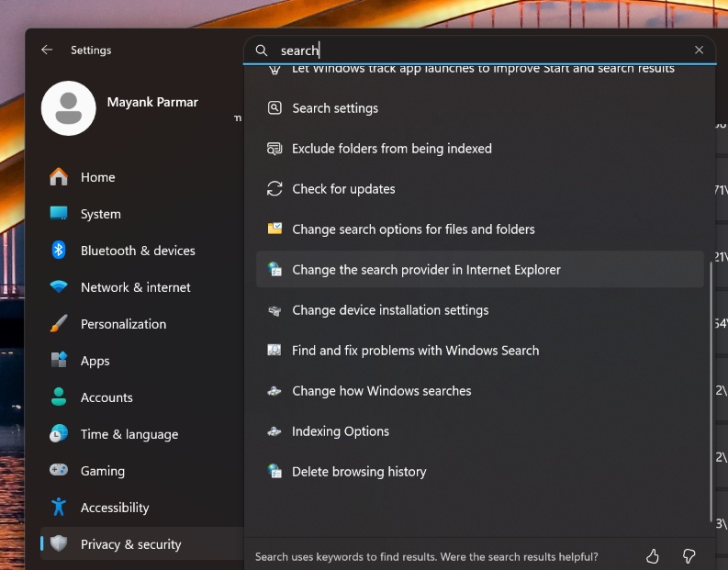Click the Home house icon
This screenshot has width=728, height=570.
point(59,177)
